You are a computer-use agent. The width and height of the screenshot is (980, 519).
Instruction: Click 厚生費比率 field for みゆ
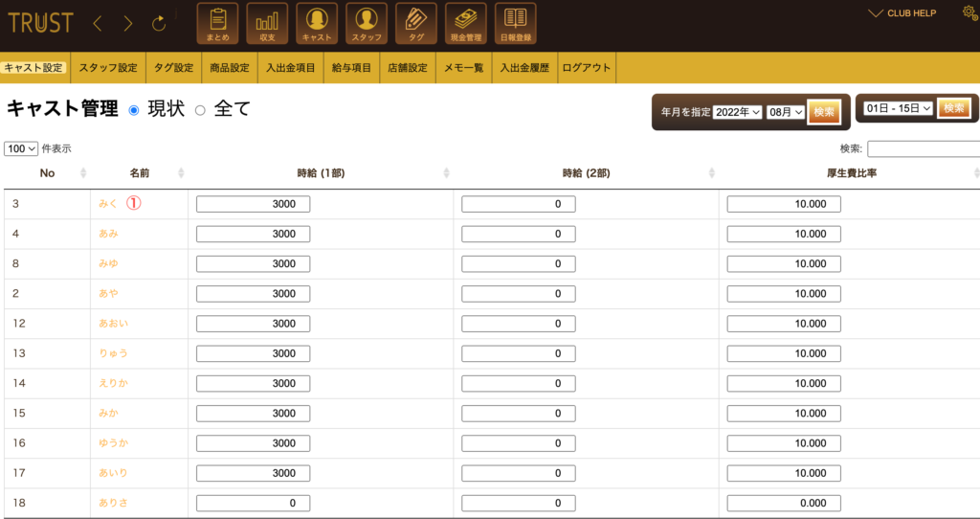(784, 264)
